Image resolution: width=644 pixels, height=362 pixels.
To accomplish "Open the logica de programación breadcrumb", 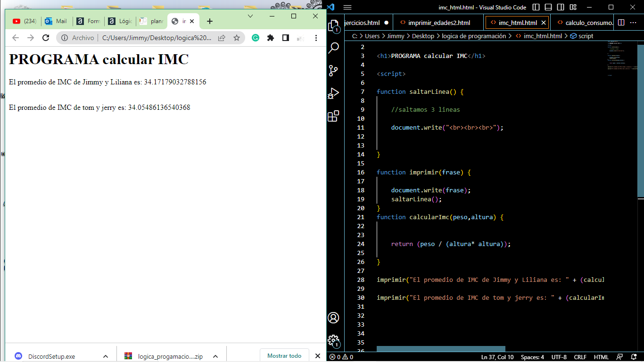I will (474, 36).
